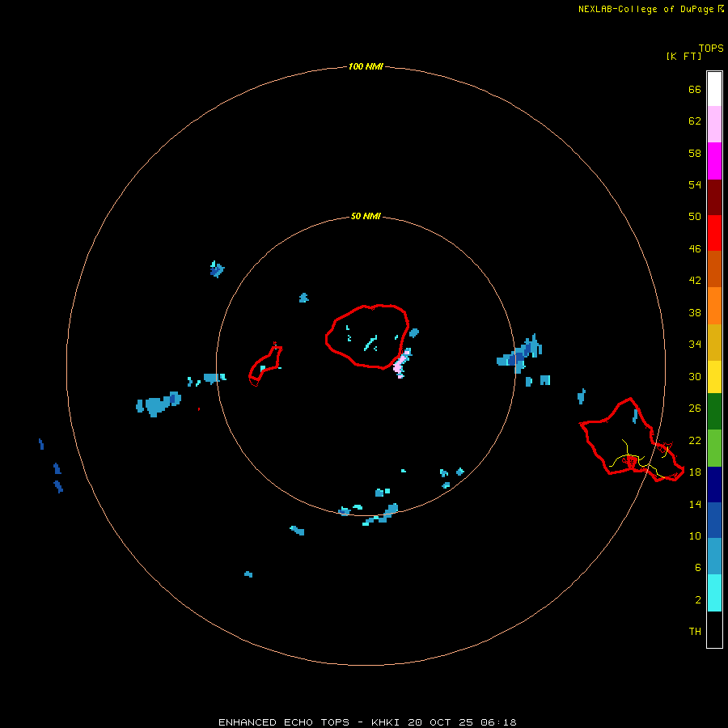
Task: Click legend value 26
Action: [x=695, y=408]
